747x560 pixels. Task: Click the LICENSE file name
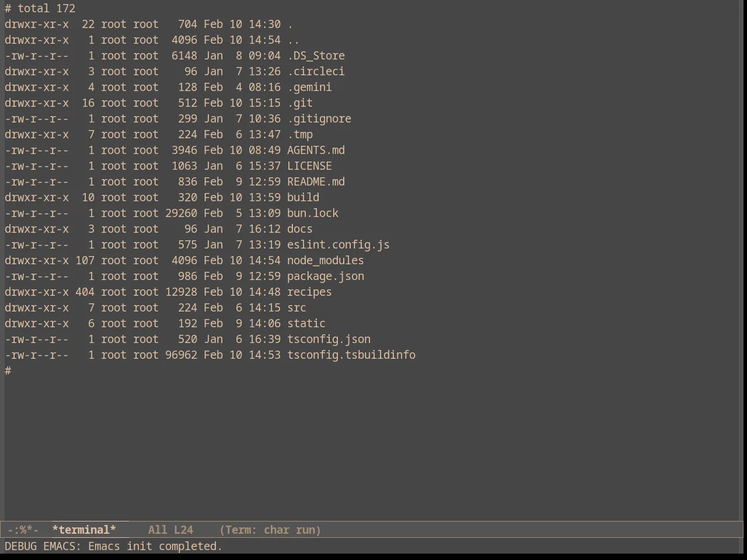[x=309, y=166]
